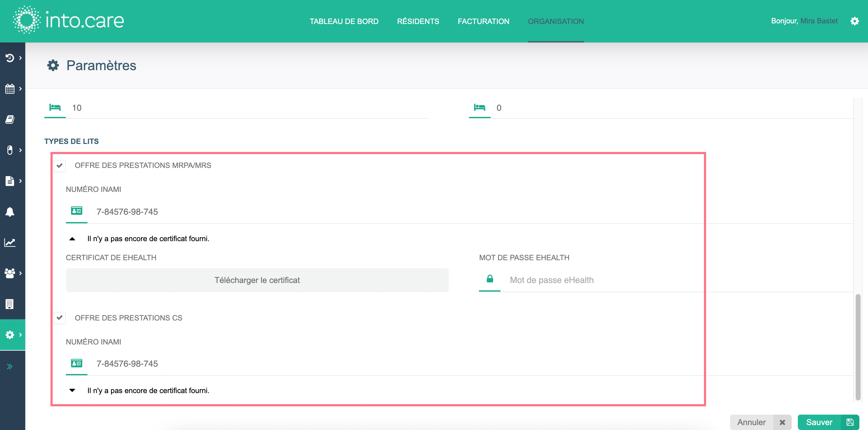Open the building icon in sidebar
868x430 pixels.
click(x=10, y=304)
